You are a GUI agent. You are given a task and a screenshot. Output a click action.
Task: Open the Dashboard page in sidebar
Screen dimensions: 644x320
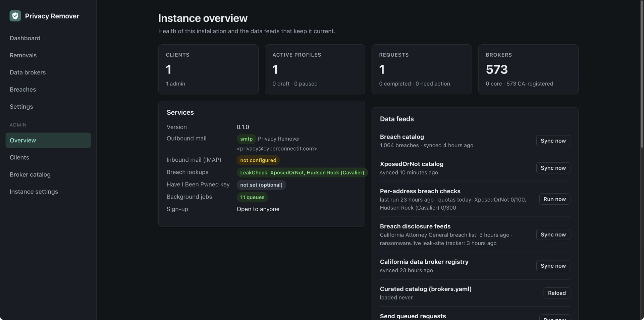25,38
